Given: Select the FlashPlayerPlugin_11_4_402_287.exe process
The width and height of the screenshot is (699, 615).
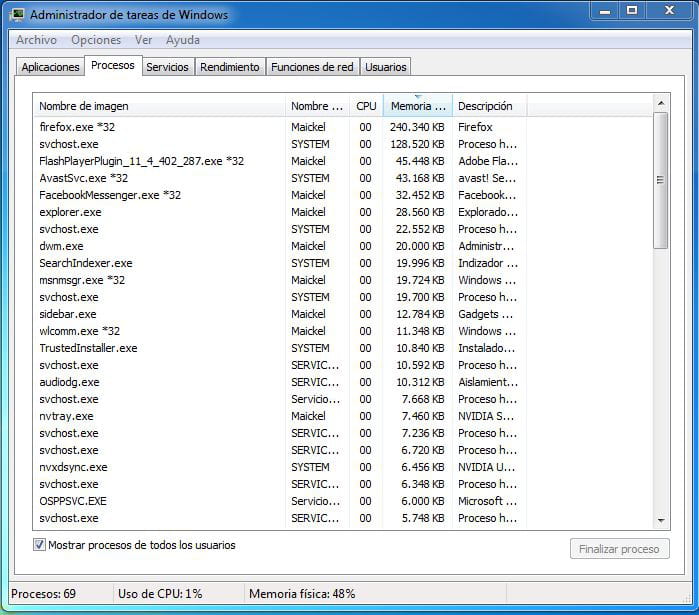Looking at the screenshot, I should point(280,161).
